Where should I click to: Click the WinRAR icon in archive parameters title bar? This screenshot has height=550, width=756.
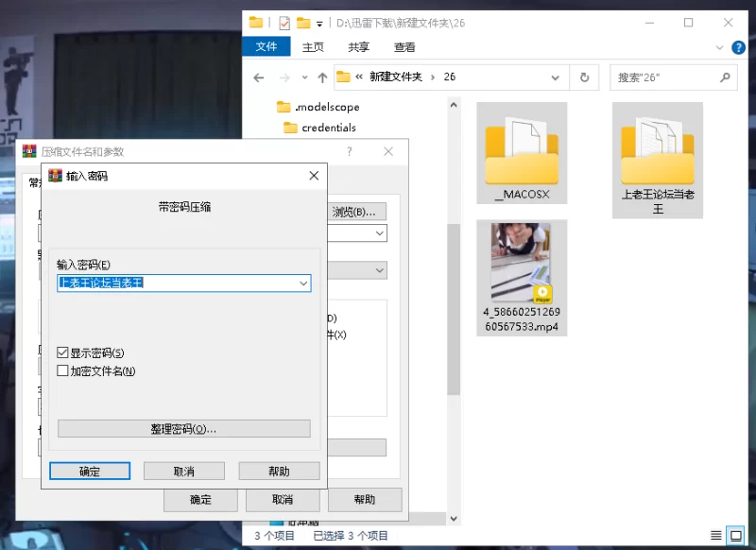[x=29, y=151]
